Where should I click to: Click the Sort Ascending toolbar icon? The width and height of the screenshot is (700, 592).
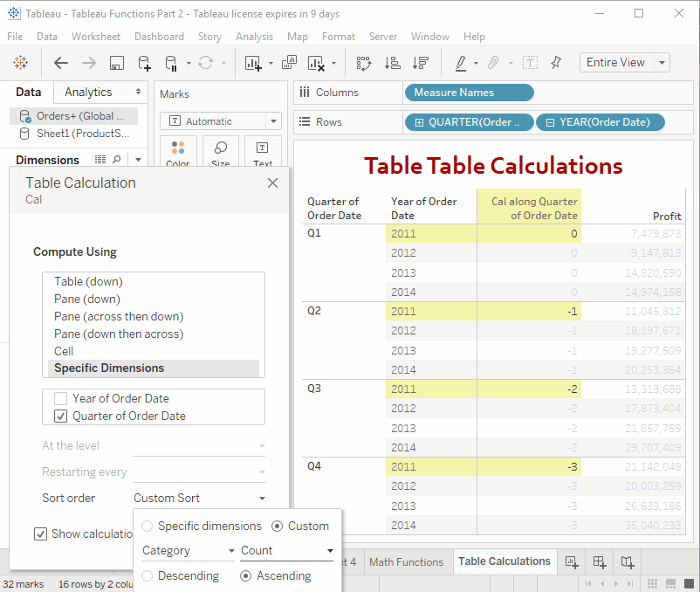(393, 63)
